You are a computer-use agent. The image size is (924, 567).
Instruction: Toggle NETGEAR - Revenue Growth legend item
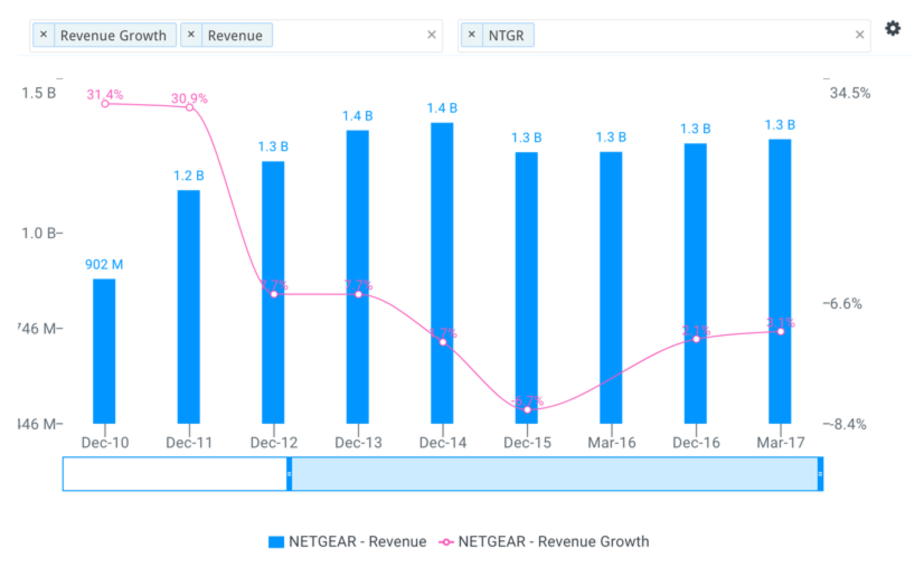pos(544,542)
